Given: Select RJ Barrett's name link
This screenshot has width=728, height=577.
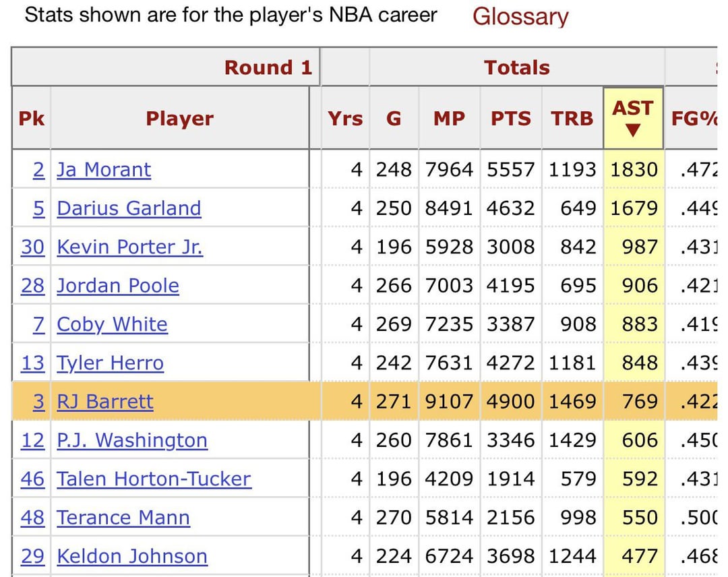Looking at the screenshot, I should coord(104,402).
